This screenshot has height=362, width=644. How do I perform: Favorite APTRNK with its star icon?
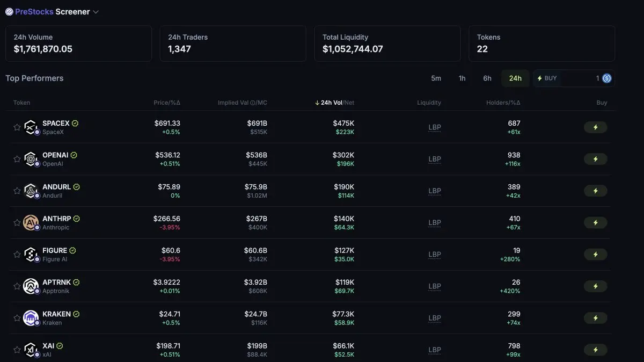coord(17,286)
